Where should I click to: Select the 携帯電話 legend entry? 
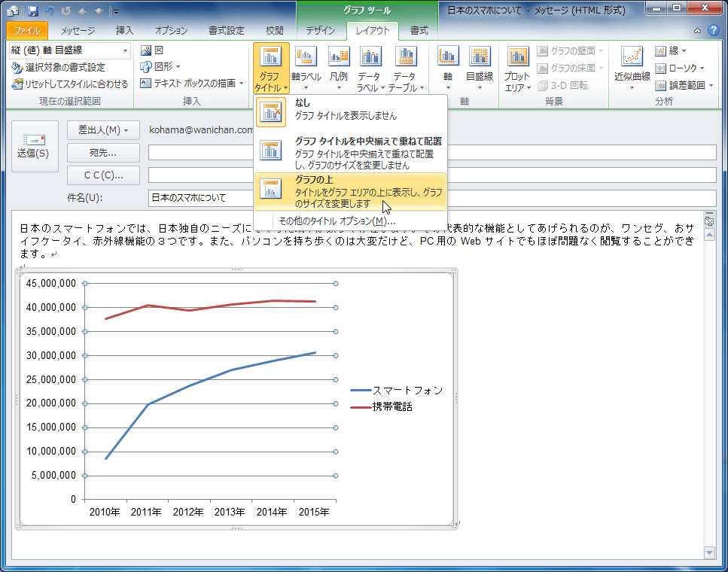pyautogui.click(x=381, y=406)
